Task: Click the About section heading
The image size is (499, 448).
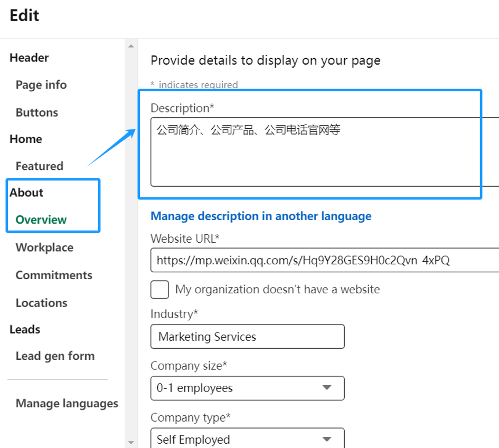Action: coord(26,193)
